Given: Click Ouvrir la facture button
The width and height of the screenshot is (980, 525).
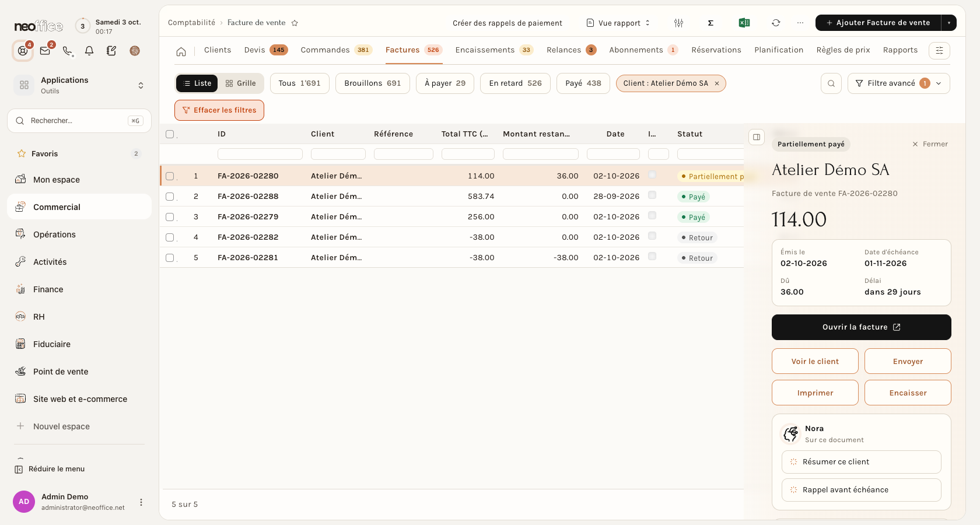Looking at the screenshot, I should coord(861,327).
